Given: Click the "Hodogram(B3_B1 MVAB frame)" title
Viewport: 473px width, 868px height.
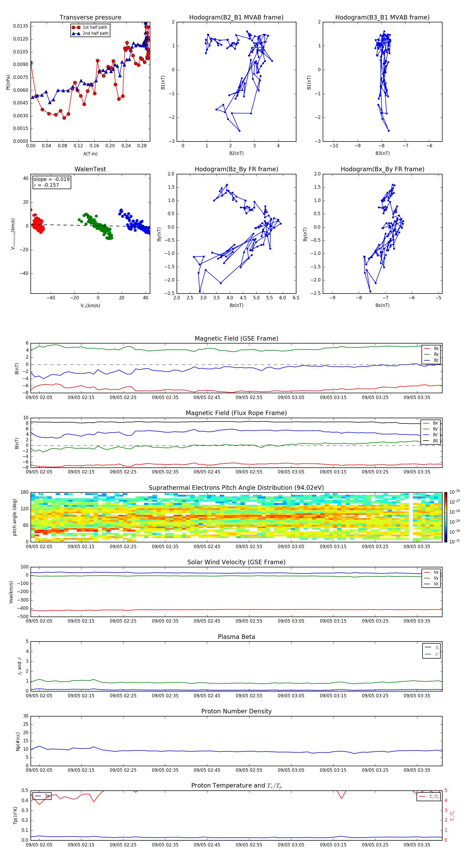Looking at the screenshot, I should tap(382, 17).
